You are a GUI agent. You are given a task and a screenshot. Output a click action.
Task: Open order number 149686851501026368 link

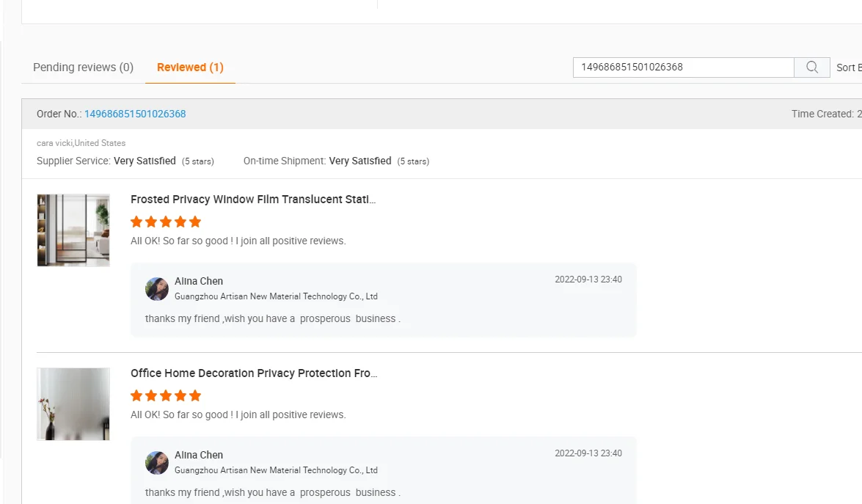135,114
